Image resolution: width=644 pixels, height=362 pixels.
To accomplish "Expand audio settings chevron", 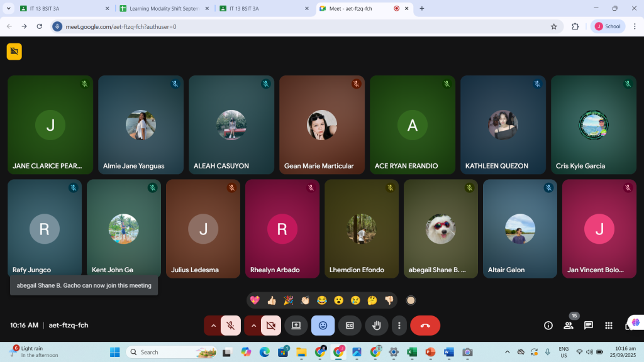I will 213,326.
